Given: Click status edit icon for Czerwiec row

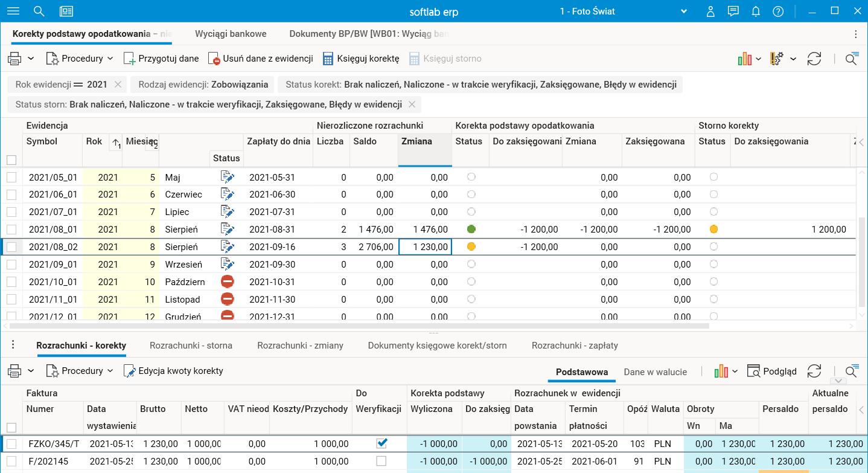Looking at the screenshot, I should pos(227,195).
